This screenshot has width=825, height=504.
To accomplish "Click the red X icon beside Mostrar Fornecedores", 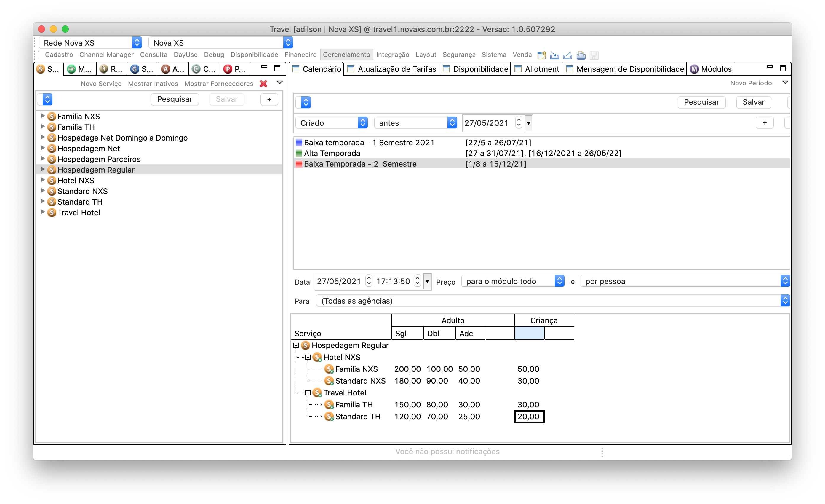I will [x=263, y=84].
